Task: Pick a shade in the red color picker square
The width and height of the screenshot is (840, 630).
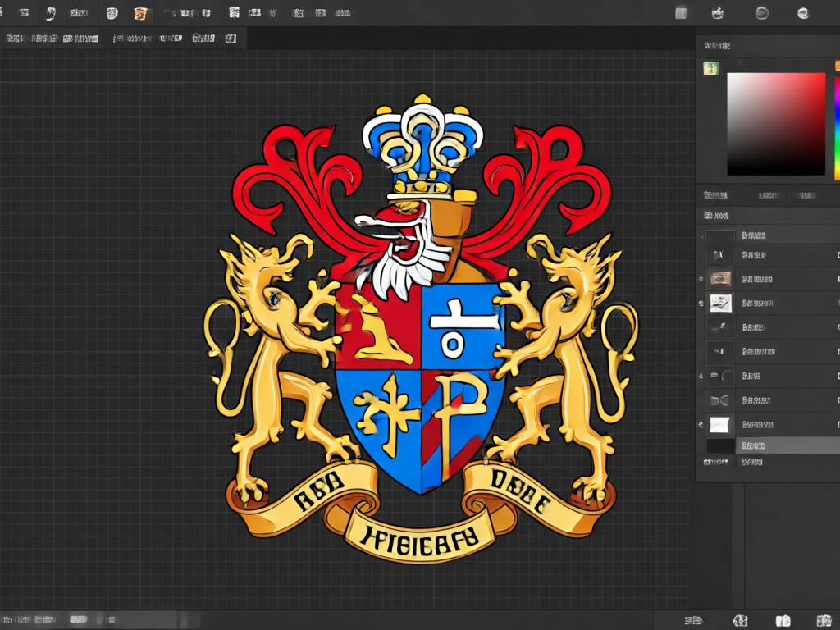Action: [776, 125]
